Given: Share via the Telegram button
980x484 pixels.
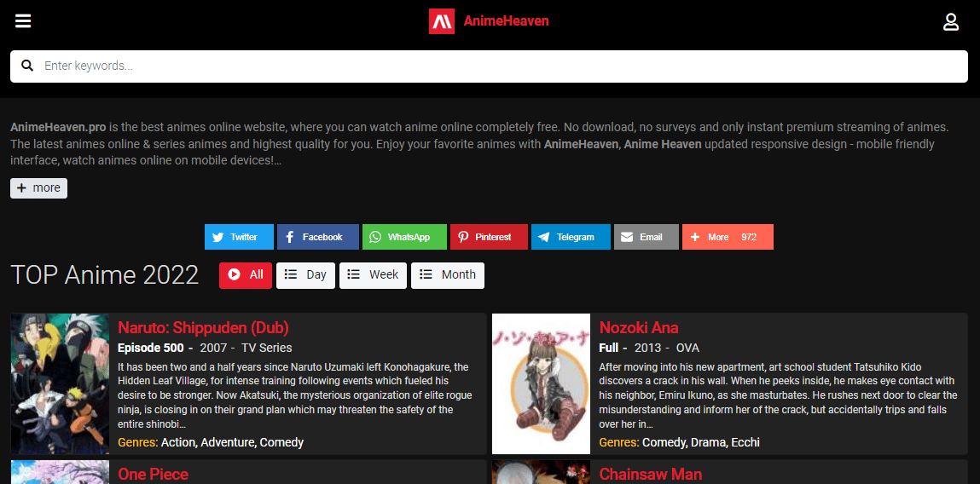Looking at the screenshot, I should [x=571, y=238].
